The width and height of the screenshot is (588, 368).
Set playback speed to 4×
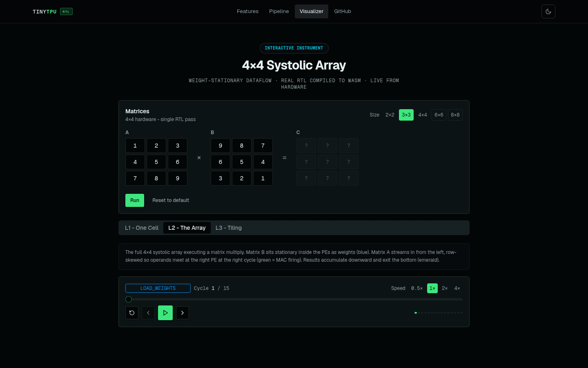pyautogui.click(x=457, y=288)
